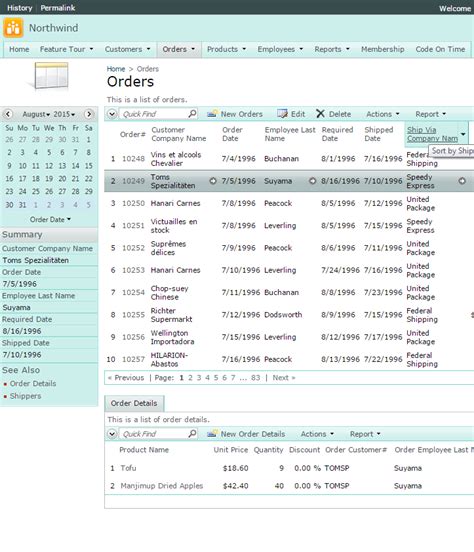
Task: Sort by Employee Last Name column header
Action: [290, 134]
